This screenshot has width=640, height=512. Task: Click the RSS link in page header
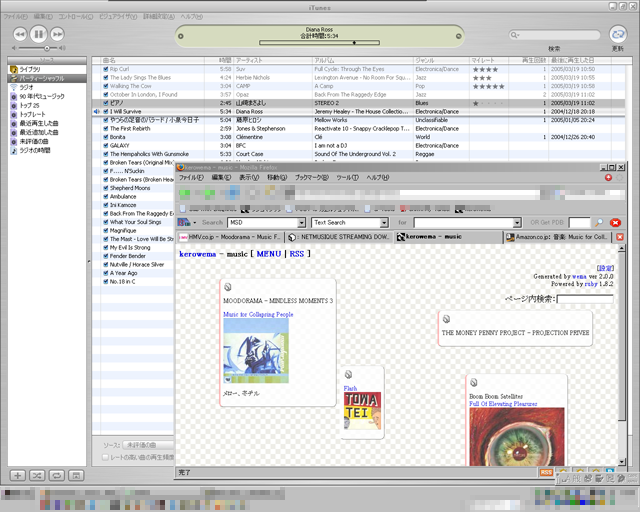pyautogui.click(x=297, y=254)
